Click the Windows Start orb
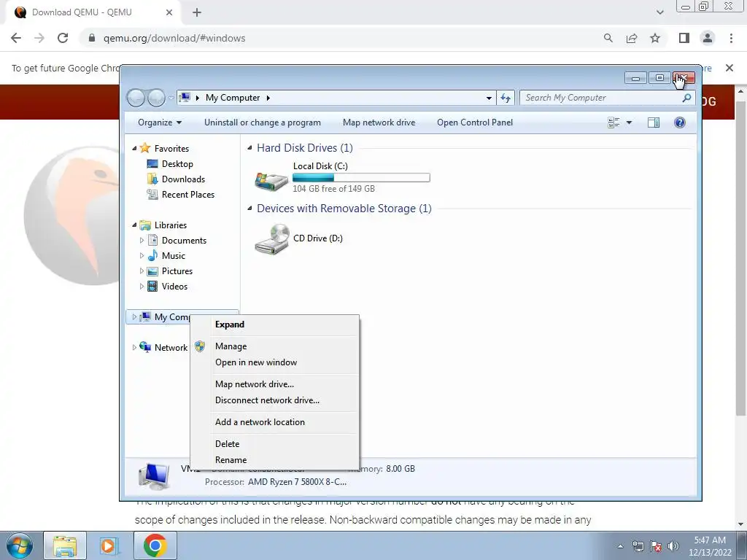 coord(20,545)
